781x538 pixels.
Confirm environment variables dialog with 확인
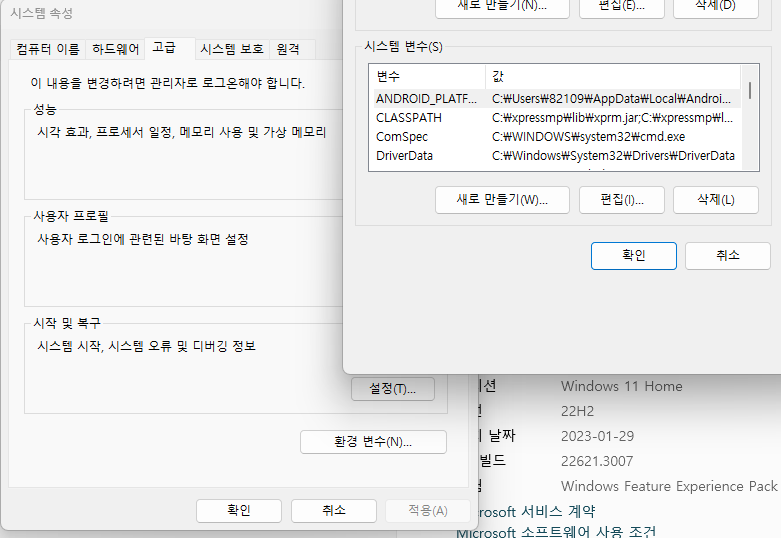tap(633, 256)
